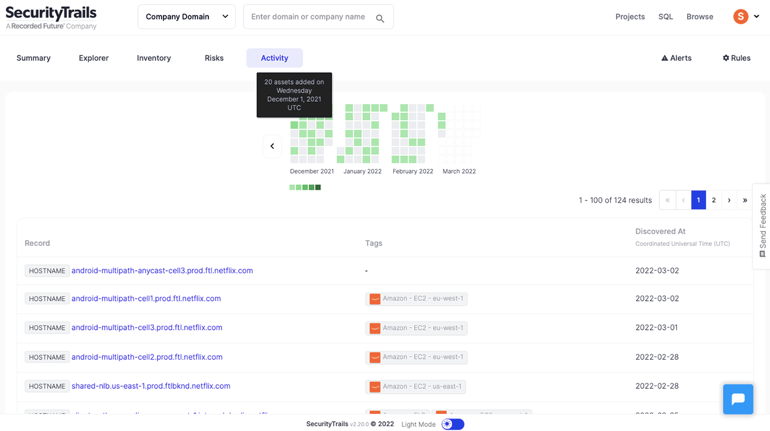
Task: Go to results page 2
Action: (x=714, y=200)
